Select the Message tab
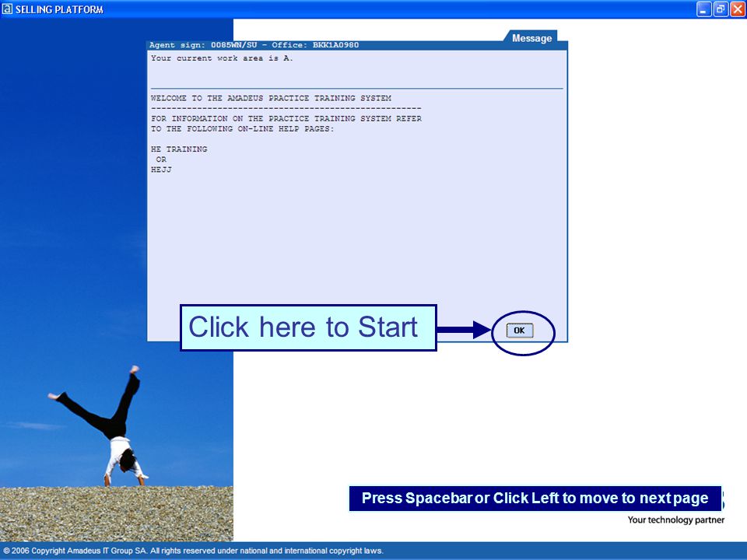This screenshot has width=747, height=560. [531, 37]
